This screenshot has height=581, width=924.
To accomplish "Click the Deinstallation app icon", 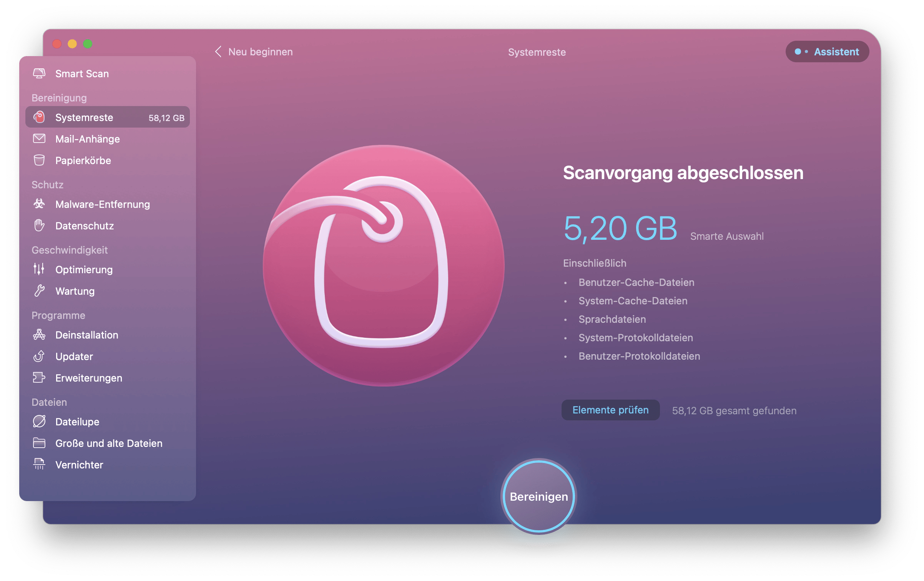I will tap(39, 335).
